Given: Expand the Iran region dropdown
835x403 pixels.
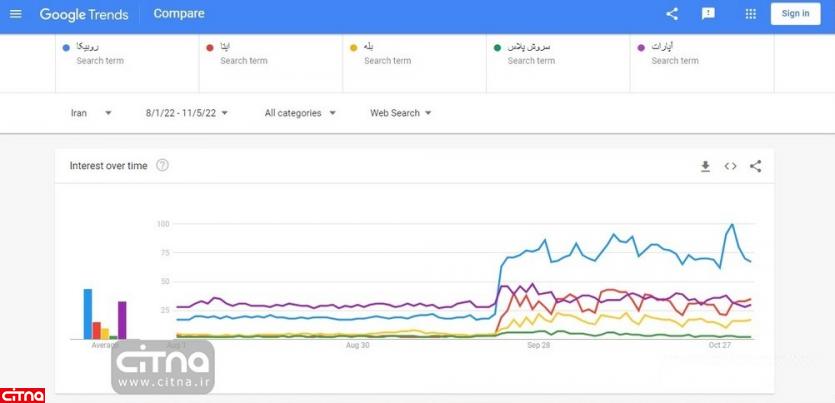Looking at the screenshot, I should pyautogui.click(x=91, y=113).
